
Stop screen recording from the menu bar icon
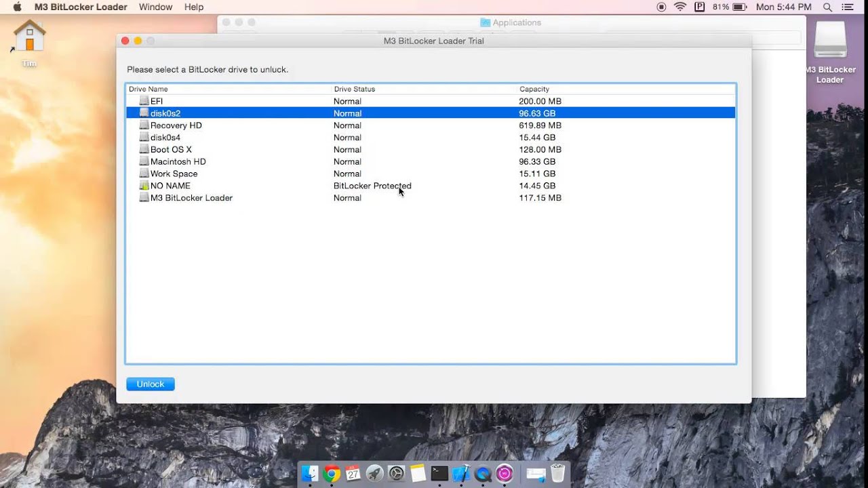[662, 7]
